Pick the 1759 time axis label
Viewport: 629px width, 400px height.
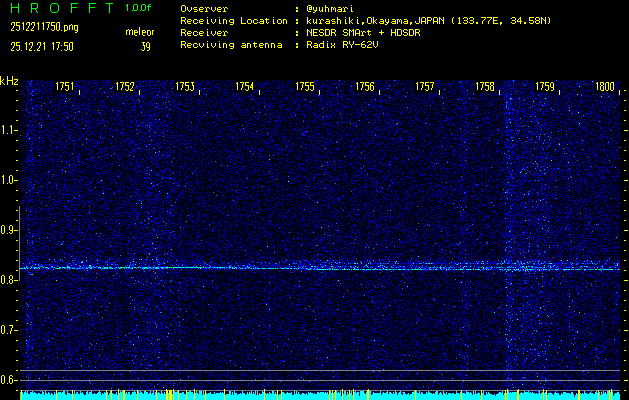click(545, 87)
